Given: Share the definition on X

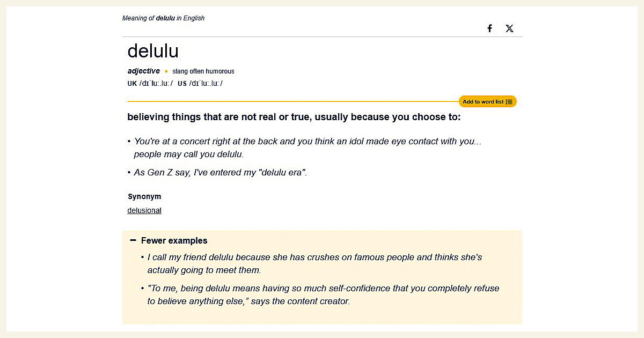Looking at the screenshot, I should (509, 28).
